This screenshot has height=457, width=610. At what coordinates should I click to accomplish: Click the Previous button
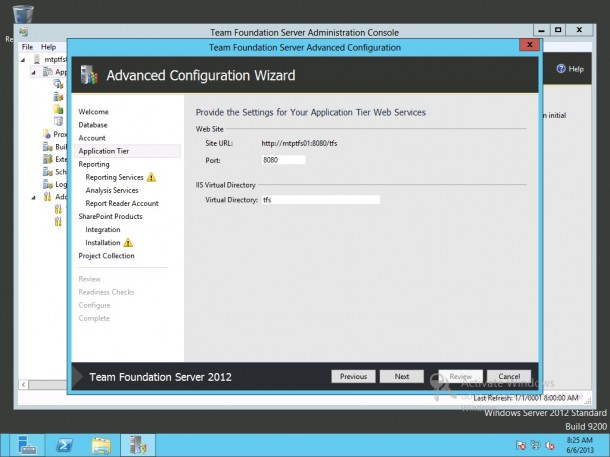pos(353,376)
